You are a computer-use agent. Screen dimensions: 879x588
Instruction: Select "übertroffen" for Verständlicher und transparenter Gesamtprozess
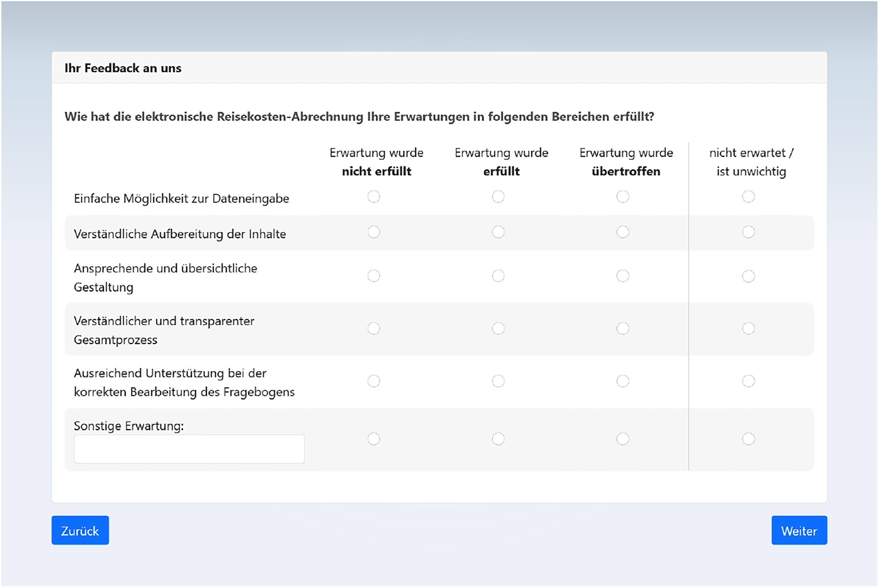point(623,328)
